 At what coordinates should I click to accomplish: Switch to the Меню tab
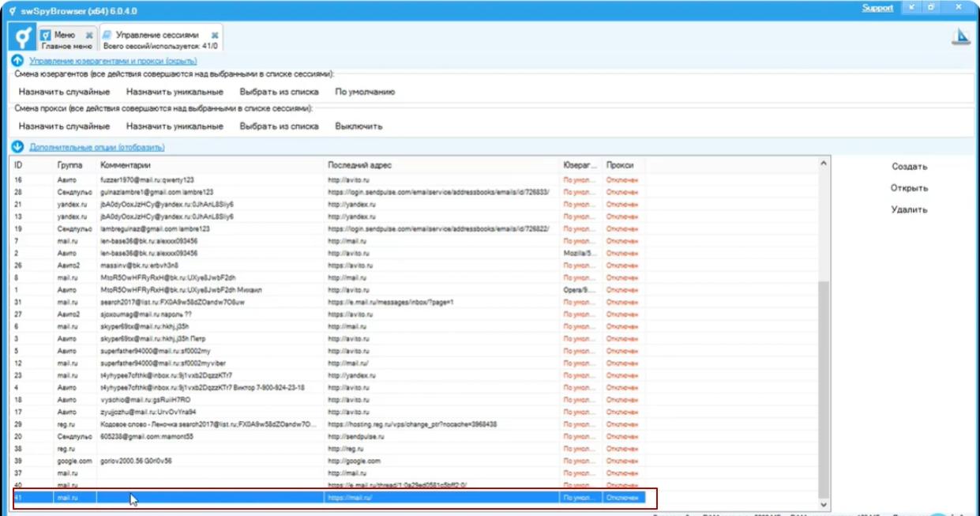(x=66, y=40)
